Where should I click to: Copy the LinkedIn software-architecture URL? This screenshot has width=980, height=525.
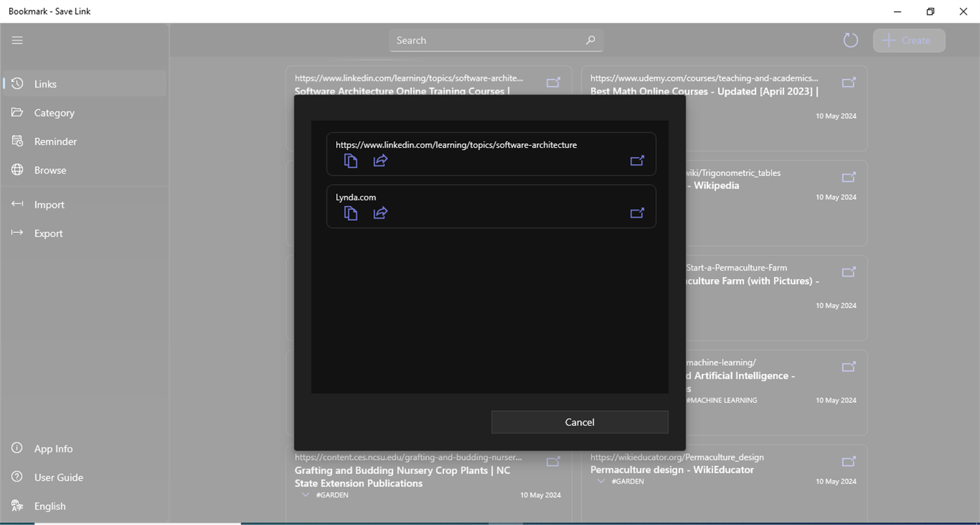point(350,161)
